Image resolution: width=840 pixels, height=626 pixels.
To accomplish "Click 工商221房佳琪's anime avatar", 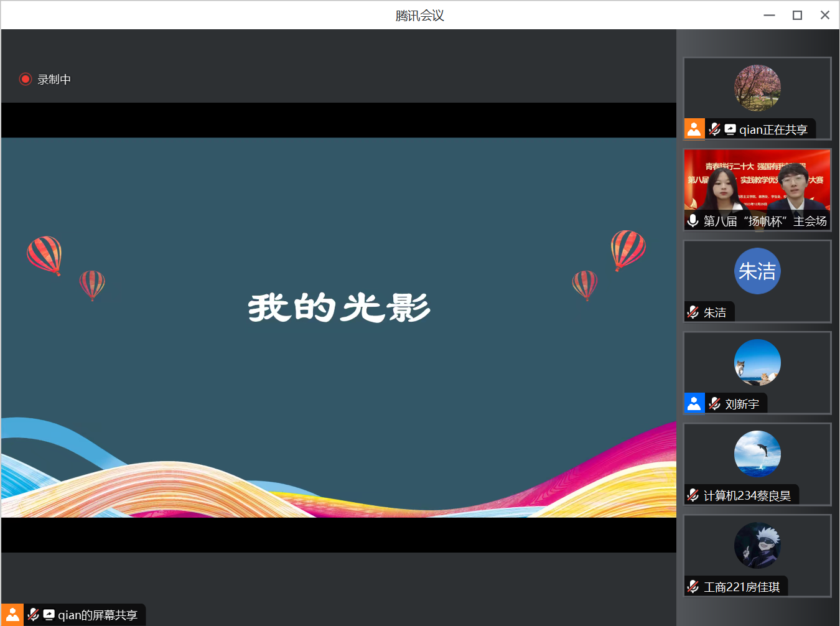I will [x=757, y=545].
